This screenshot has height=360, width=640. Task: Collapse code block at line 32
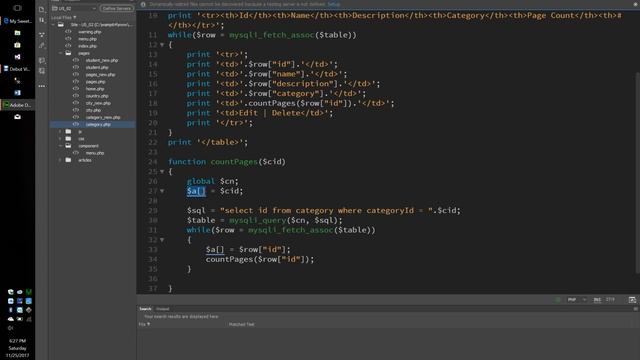point(162,240)
